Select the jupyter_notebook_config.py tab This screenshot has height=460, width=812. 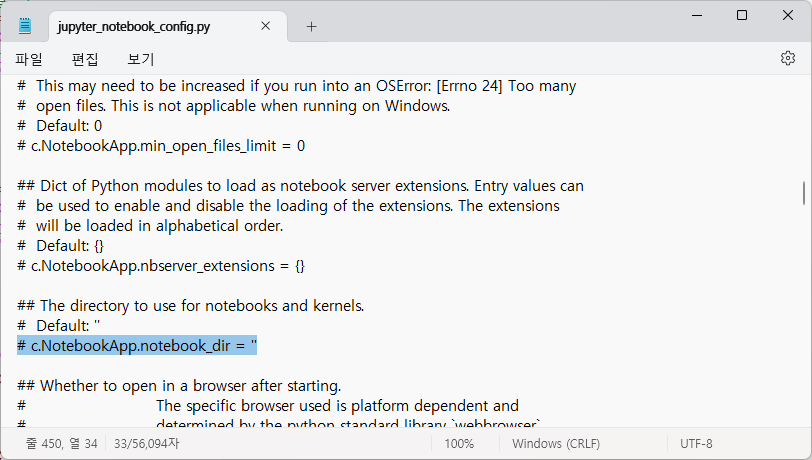pyautogui.click(x=134, y=26)
